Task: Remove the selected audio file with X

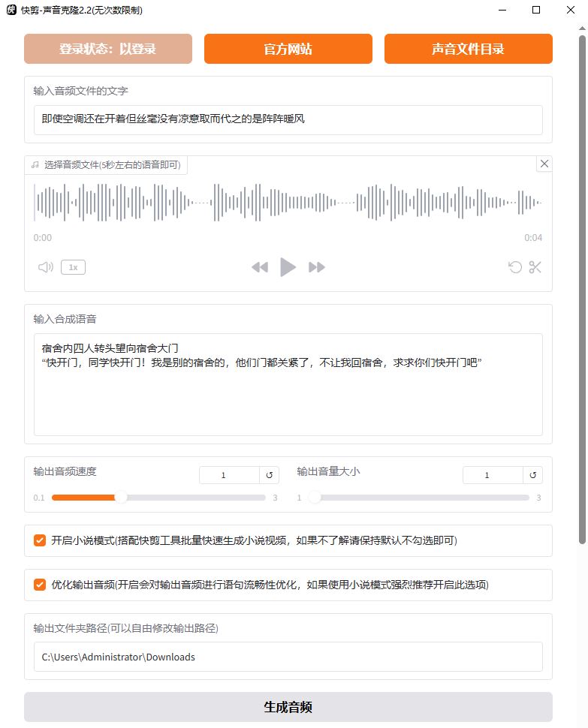Action: click(x=544, y=164)
